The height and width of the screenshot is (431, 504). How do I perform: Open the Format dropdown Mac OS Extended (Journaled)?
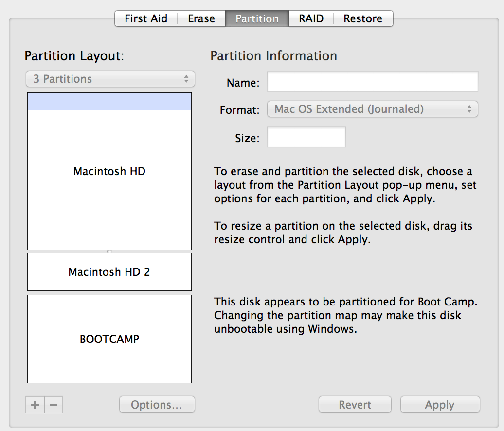(x=373, y=109)
